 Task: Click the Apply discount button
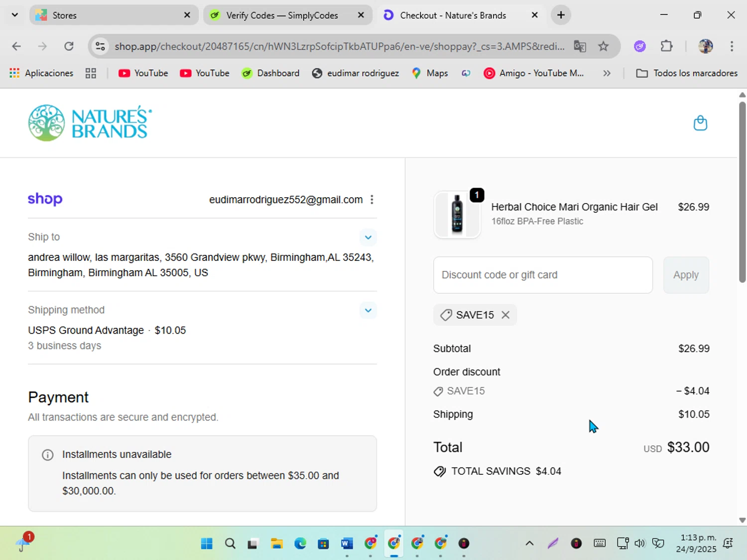686,275
